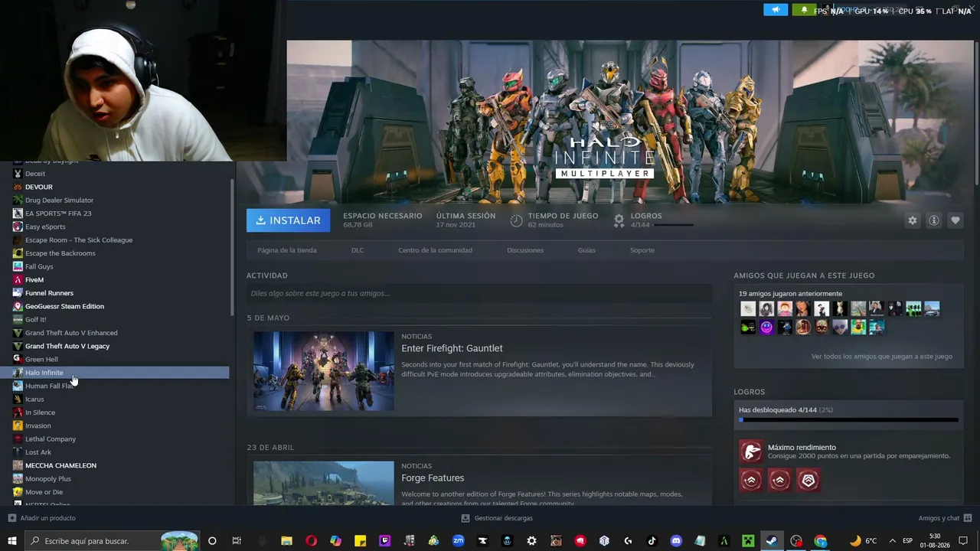
Task: Click the achievements 4/144 progress bar
Action: 848,420
